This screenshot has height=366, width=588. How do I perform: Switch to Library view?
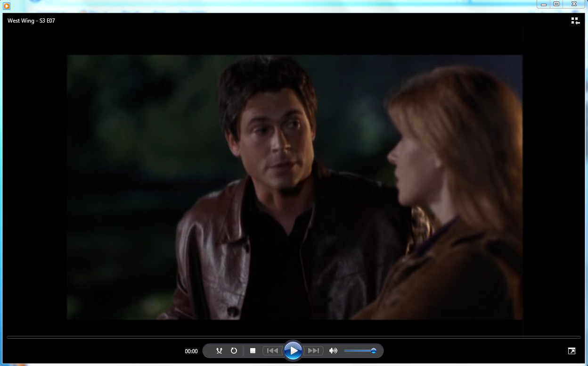(575, 21)
